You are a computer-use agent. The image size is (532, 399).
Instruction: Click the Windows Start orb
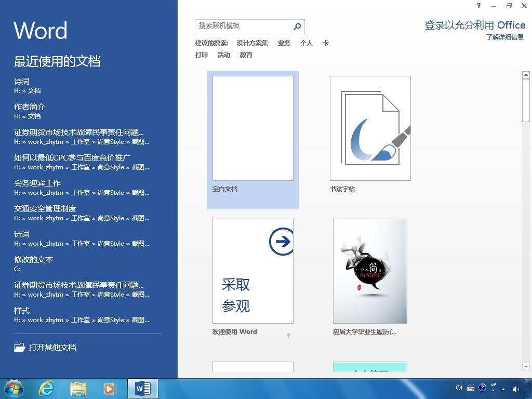tap(14, 389)
